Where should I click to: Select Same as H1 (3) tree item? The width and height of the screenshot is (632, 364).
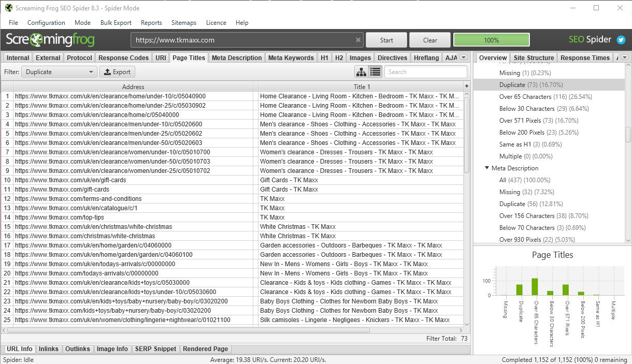530,144
